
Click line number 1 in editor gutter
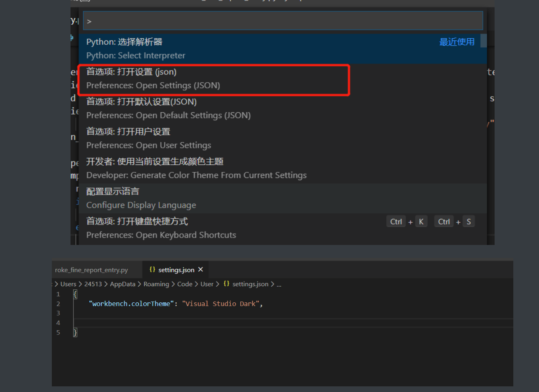58,294
